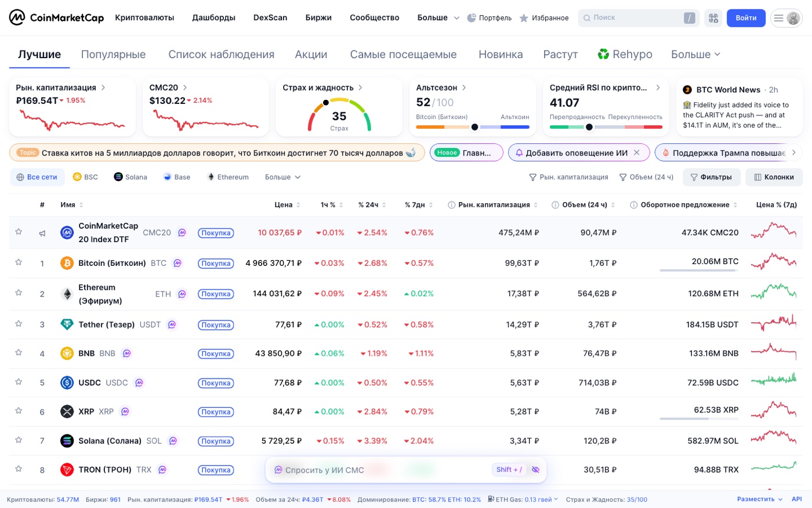The image size is (812, 508).
Task: Open the Фильтры button
Action: [712, 177]
